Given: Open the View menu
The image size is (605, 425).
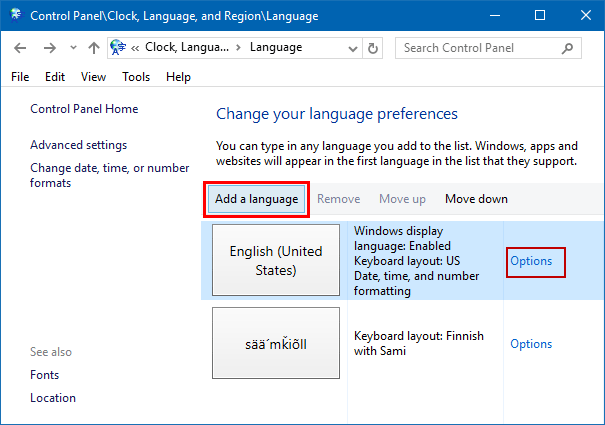Looking at the screenshot, I should [x=93, y=77].
